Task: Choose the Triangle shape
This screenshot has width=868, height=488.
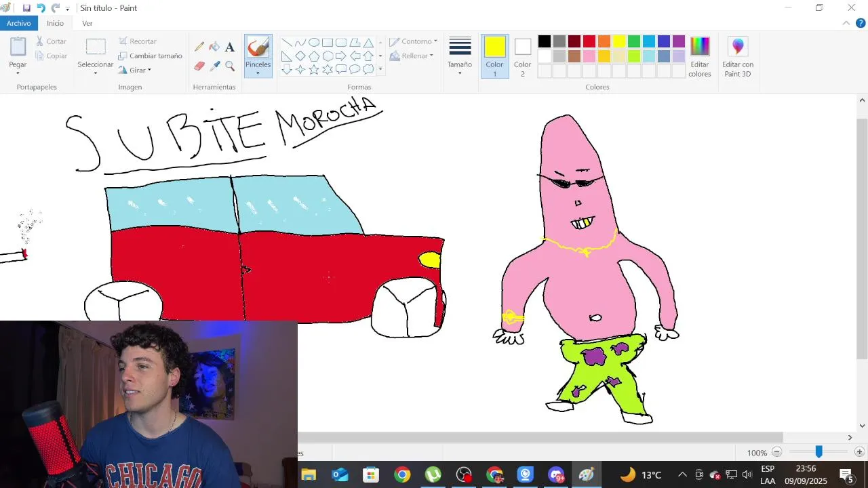Action: tap(368, 42)
